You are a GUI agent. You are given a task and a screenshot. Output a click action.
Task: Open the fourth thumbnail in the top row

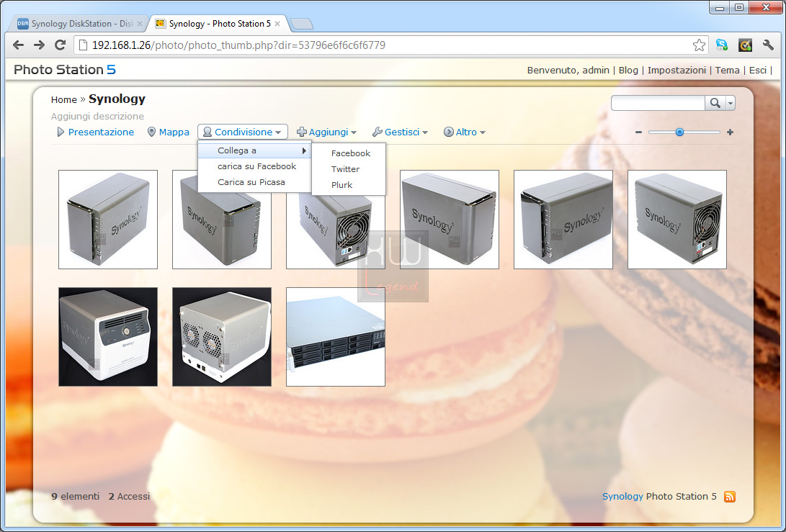pyautogui.click(x=449, y=220)
